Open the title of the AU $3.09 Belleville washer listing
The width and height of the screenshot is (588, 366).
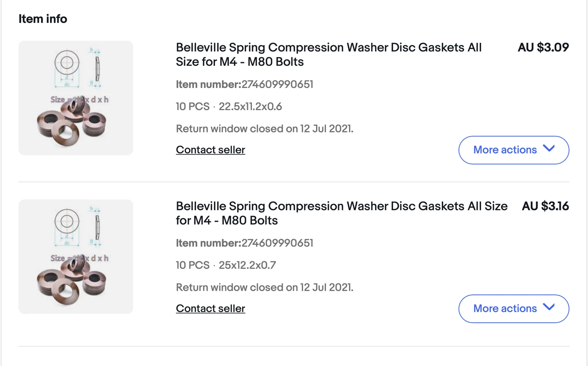pos(328,54)
